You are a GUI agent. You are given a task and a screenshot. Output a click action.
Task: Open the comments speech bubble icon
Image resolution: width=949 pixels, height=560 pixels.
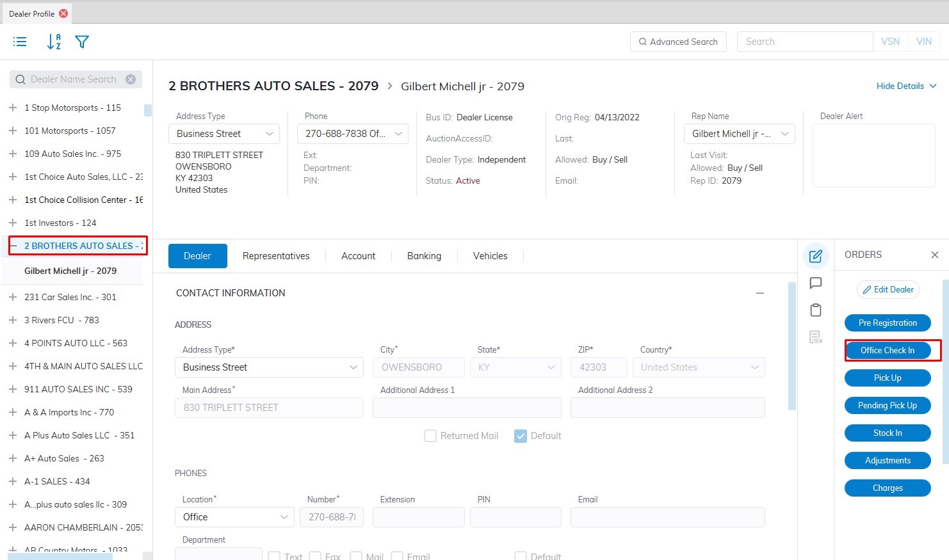815,283
